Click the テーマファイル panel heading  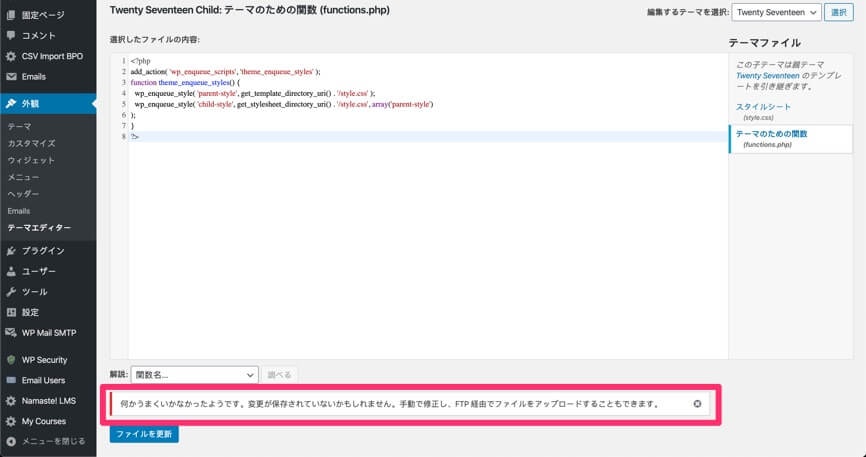tap(764, 43)
